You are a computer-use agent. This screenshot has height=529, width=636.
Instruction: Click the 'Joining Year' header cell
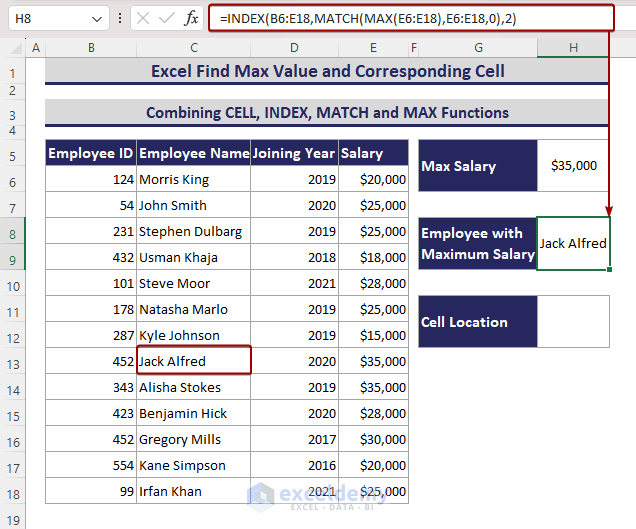(x=294, y=153)
